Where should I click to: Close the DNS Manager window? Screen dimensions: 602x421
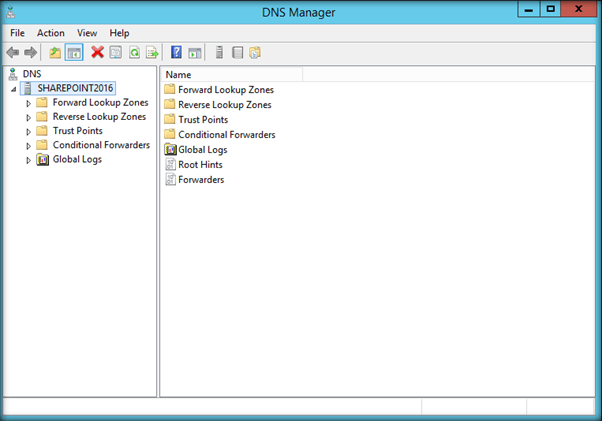coord(579,9)
